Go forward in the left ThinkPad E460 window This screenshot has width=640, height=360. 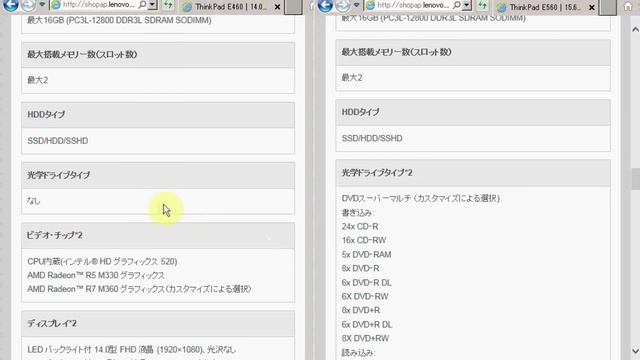(28, 5)
